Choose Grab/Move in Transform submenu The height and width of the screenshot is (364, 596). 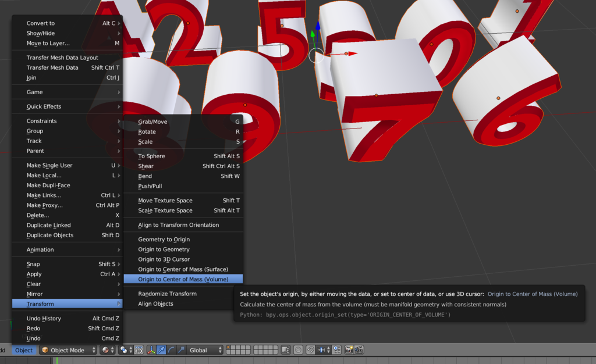point(183,122)
